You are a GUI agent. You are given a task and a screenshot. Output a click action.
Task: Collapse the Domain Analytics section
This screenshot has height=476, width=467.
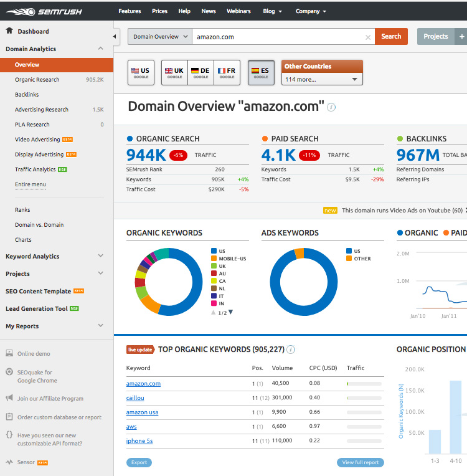(x=100, y=49)
